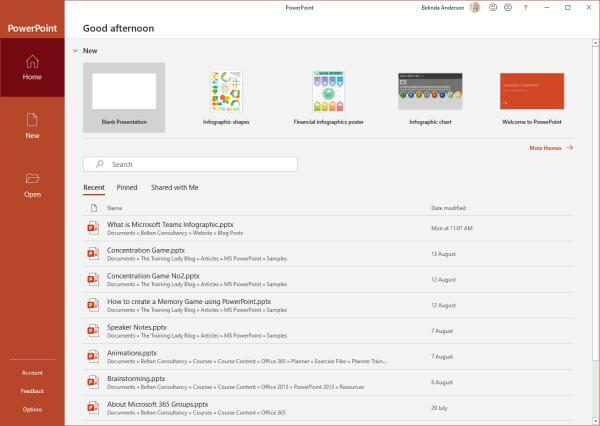This screenshot has width=600, height=426.
Task: Click the document icon in the file list header
Action: (x=94, y=208)
